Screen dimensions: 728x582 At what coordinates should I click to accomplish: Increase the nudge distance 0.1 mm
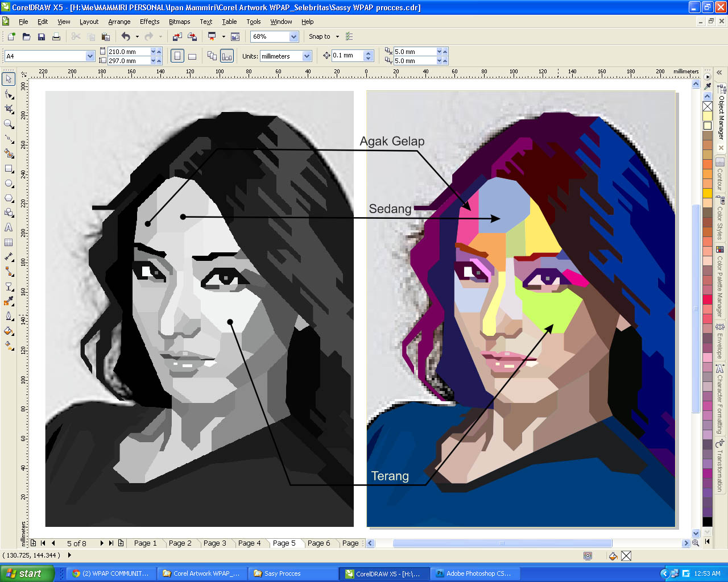[369, 53]
